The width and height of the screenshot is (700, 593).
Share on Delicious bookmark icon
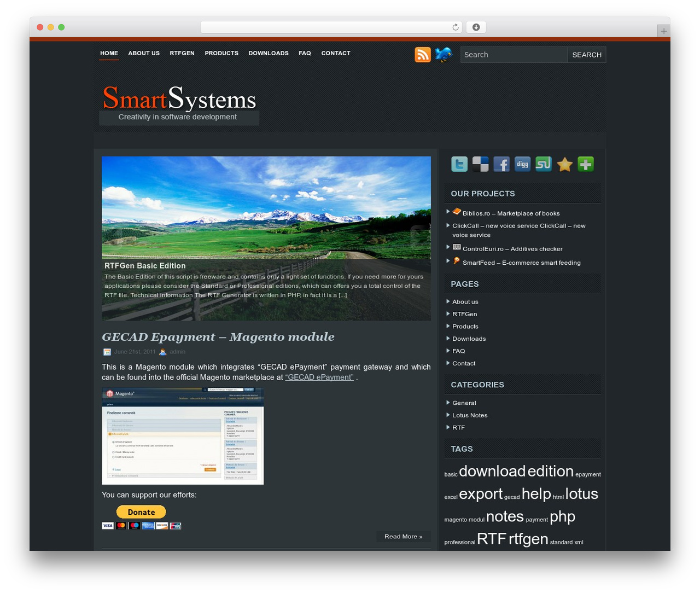tap(480, 164)
